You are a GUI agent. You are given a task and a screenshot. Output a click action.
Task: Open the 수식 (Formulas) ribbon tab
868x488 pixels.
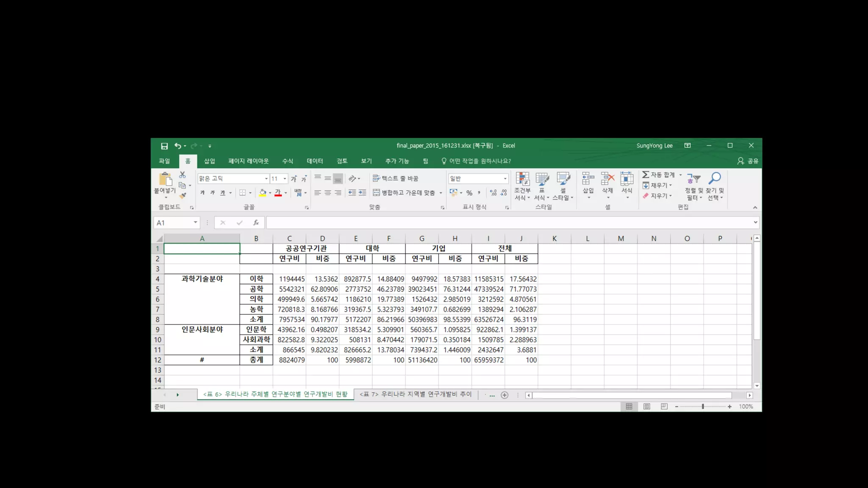coord(287,161)
